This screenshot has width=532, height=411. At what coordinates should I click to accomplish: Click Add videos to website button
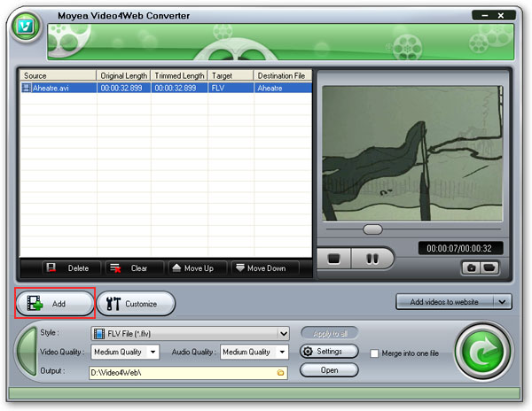pos(444,301)
